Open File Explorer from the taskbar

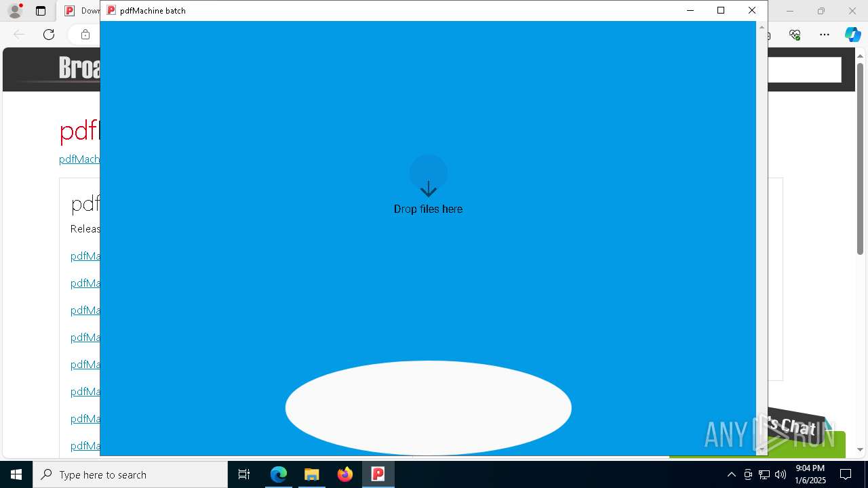tap(311, 474)
